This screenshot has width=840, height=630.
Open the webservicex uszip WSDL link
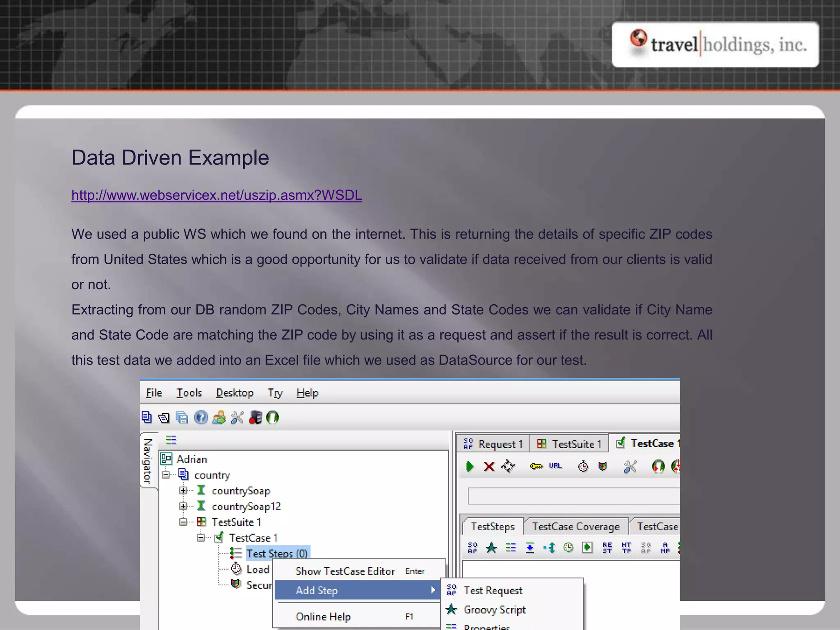[x=217, y=195]
